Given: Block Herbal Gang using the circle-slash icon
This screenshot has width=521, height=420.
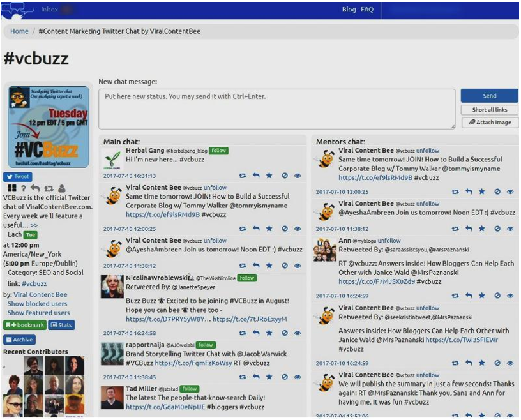Looking at the screenshot, I should point(285,176).
